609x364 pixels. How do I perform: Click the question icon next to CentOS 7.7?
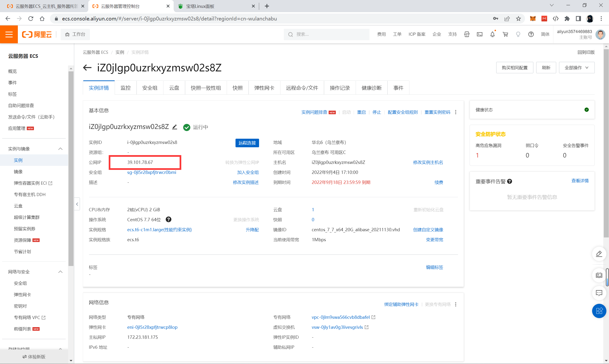168,219
